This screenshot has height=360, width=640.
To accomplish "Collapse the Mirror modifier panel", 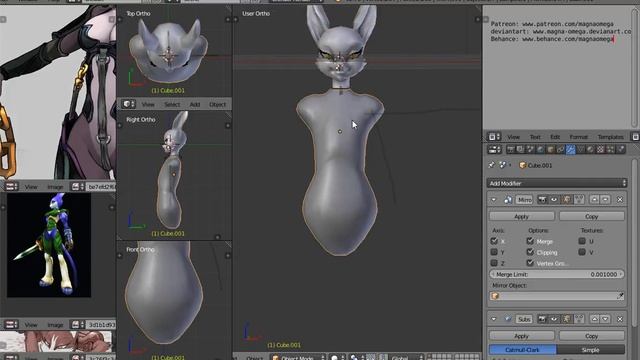I will [493, 200].
